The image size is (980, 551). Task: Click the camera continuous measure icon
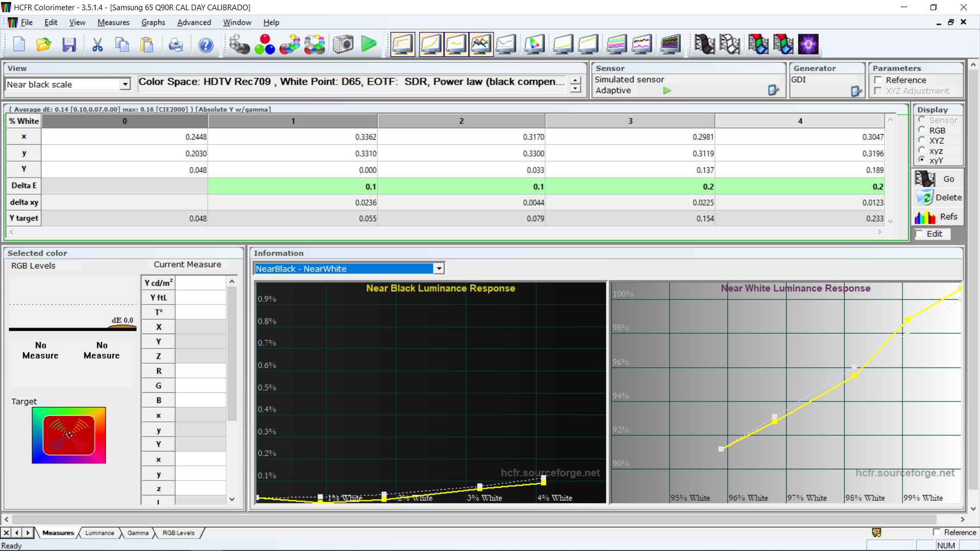click(343, 45)
